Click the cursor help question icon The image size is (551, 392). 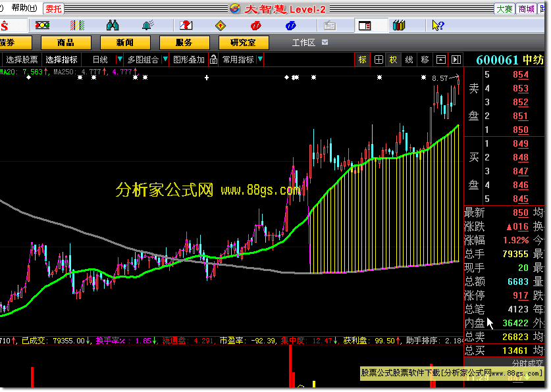[x=438, y=25]
